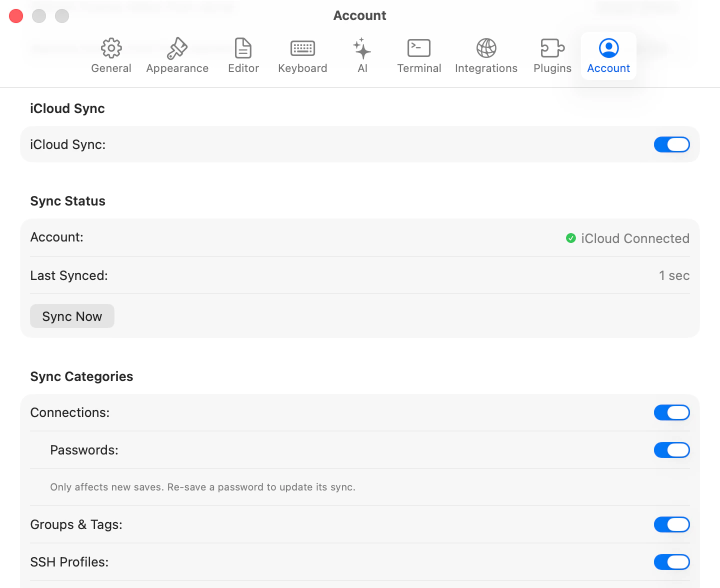Click the 'Sync Categories' heading
This screenshot has height=588, width=720.
(81, 376)
